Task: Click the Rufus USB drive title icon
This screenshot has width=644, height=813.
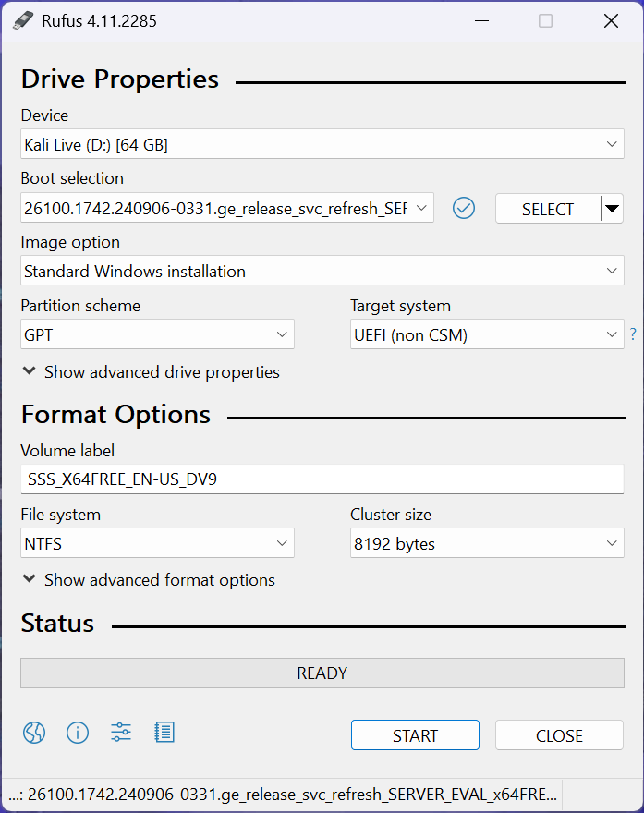Action: point(23,20)
